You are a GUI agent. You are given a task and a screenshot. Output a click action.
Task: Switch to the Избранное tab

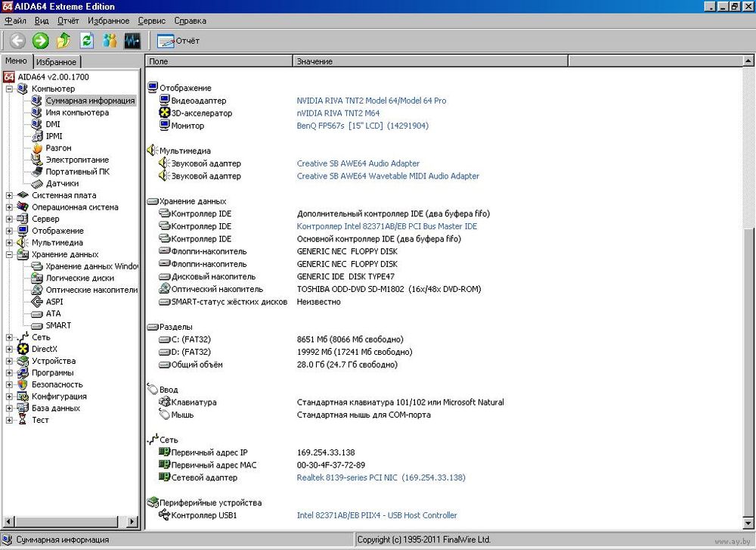click(x=56, y=62)
